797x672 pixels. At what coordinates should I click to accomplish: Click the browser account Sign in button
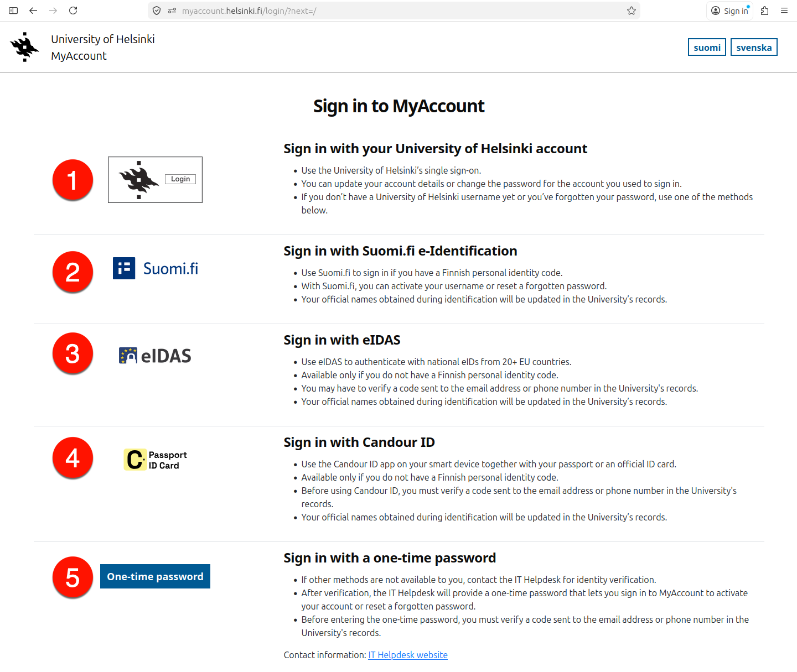(x=729, y=11)
